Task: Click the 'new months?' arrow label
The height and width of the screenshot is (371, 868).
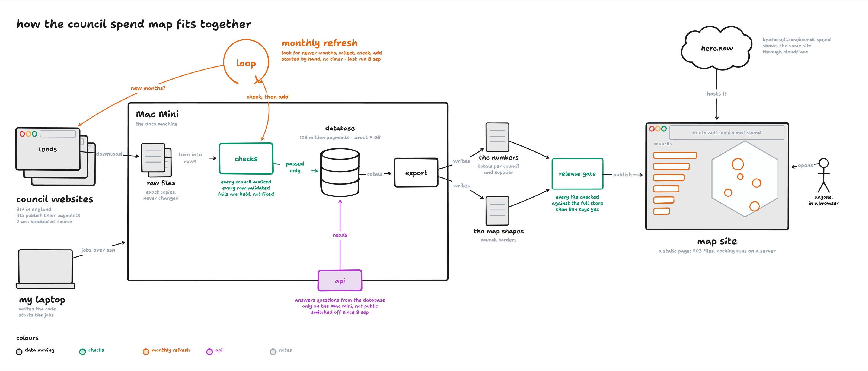Action: (x=148, y=88)
